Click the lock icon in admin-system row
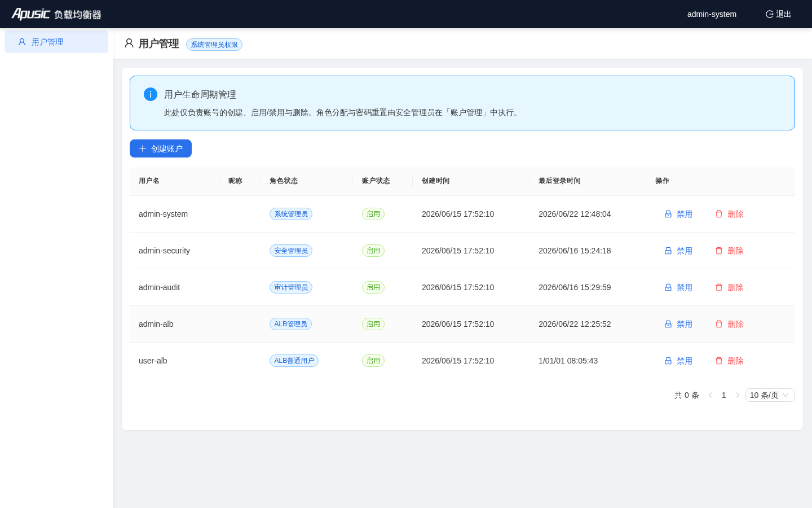The image size is (812, 508). pyautogui.click(x=668, y=214)
